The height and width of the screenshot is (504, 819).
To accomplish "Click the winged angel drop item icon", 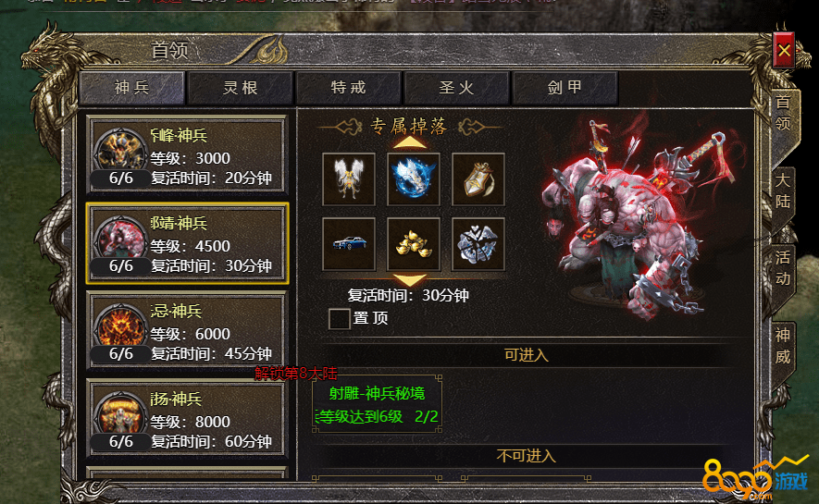I will coord(349,179).
